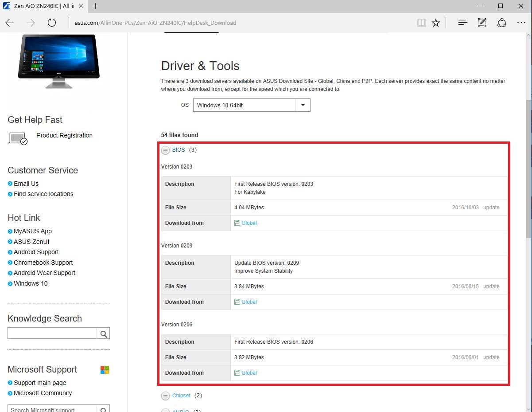This screenshot has width=532, height=412.
Task: Click the 'Version 0203' label
Action: [177, 167]
